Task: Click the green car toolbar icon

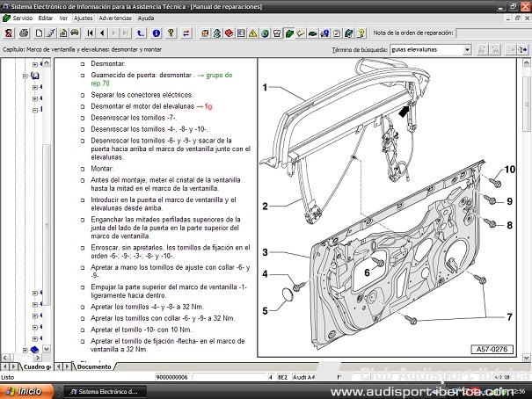Action: [x=312, y=33]
